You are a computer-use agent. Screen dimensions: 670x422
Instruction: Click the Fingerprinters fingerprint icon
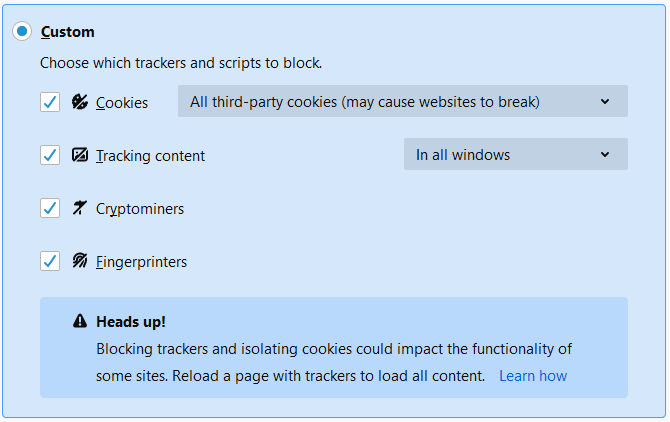(x=80, y=261)
